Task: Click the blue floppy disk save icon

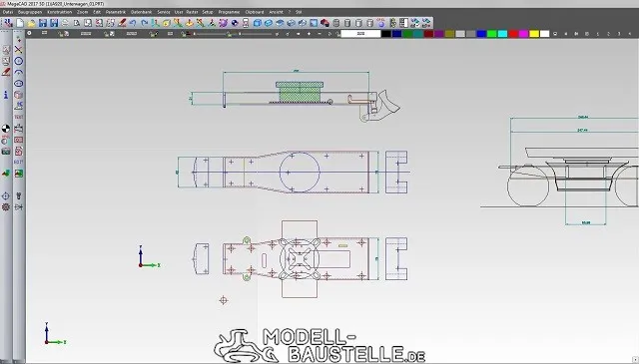Action: coord(42,23)
